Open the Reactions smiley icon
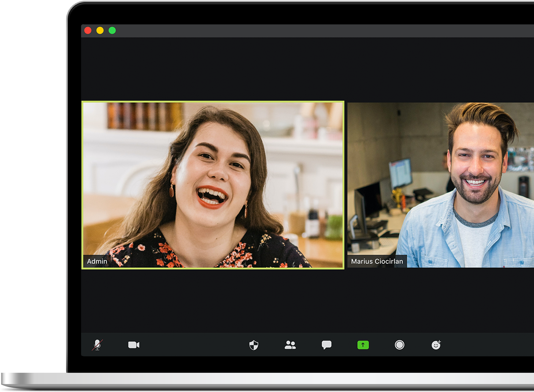 436,345
